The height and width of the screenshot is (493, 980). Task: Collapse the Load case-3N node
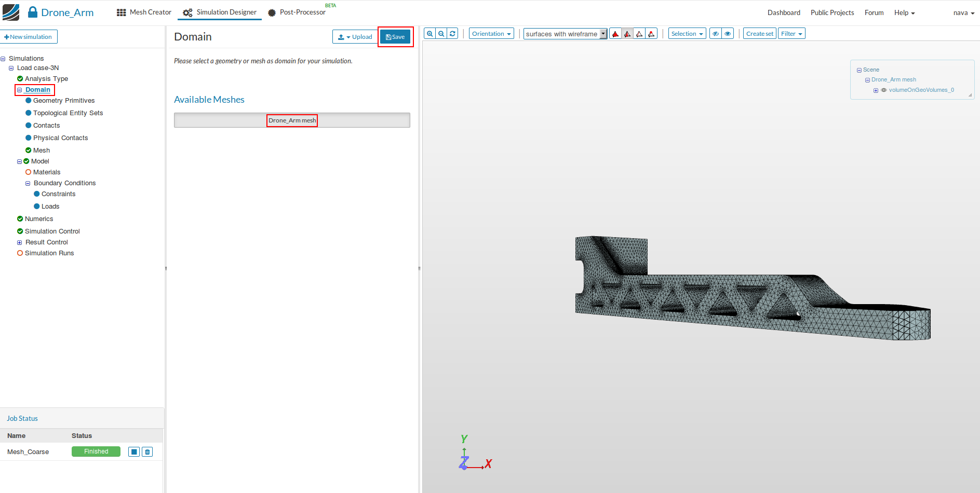[x=11, y=69]
